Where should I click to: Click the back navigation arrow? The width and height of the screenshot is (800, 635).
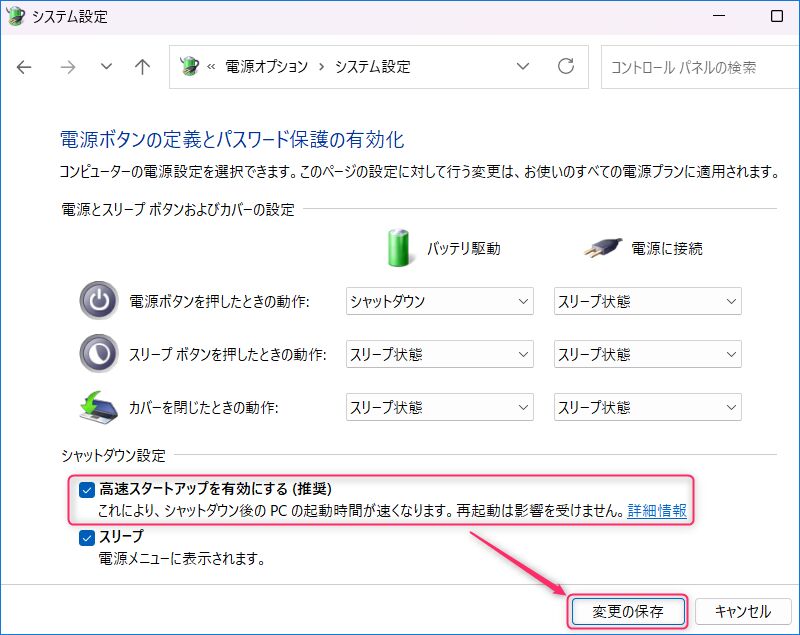point(25,67)
